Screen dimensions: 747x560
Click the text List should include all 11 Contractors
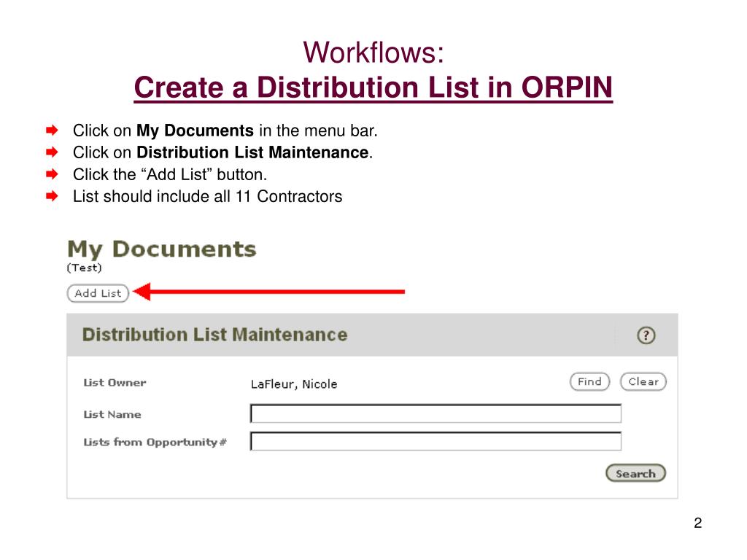(x=207, y=196)
